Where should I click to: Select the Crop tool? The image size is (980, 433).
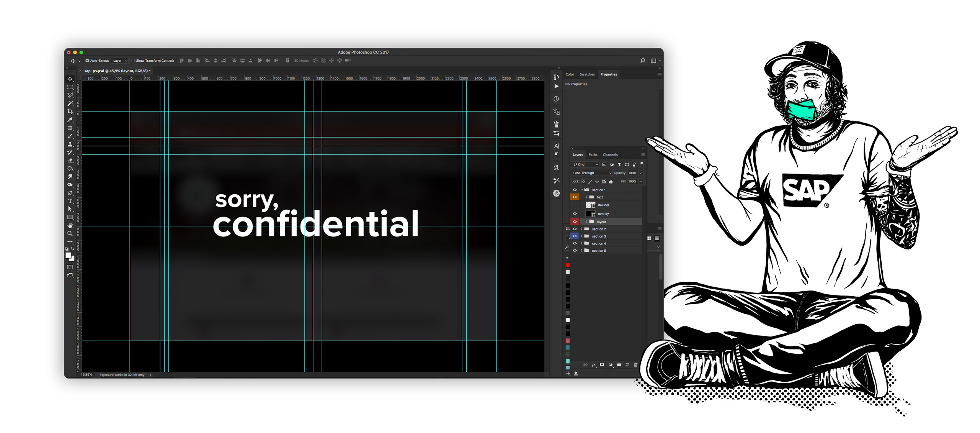(70, 112)
